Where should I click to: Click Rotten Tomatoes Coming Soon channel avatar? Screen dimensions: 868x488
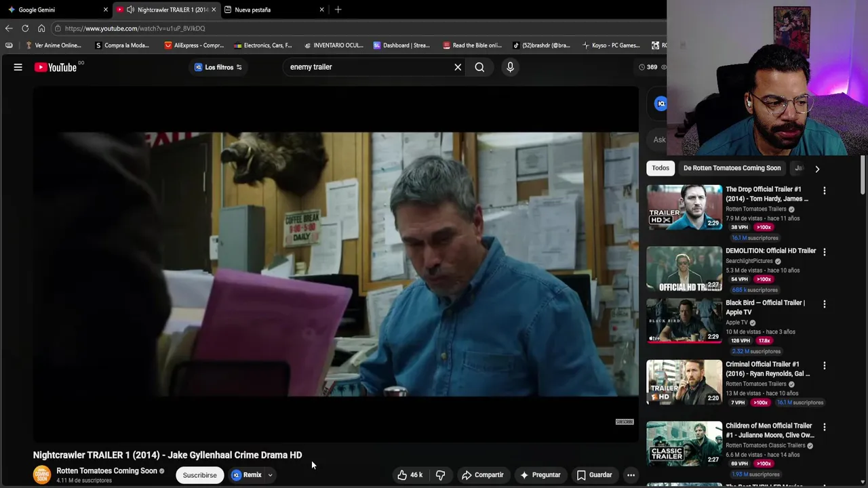coord(42,475)
